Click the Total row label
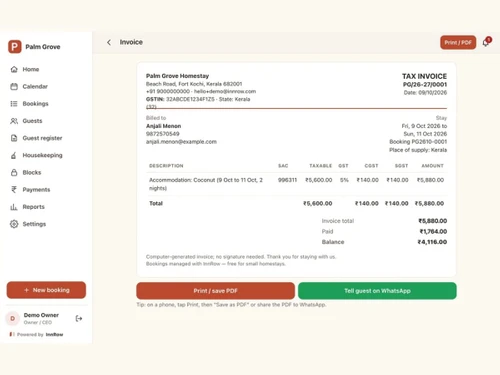This screenshot has width=500, height=375. point(156,203)
